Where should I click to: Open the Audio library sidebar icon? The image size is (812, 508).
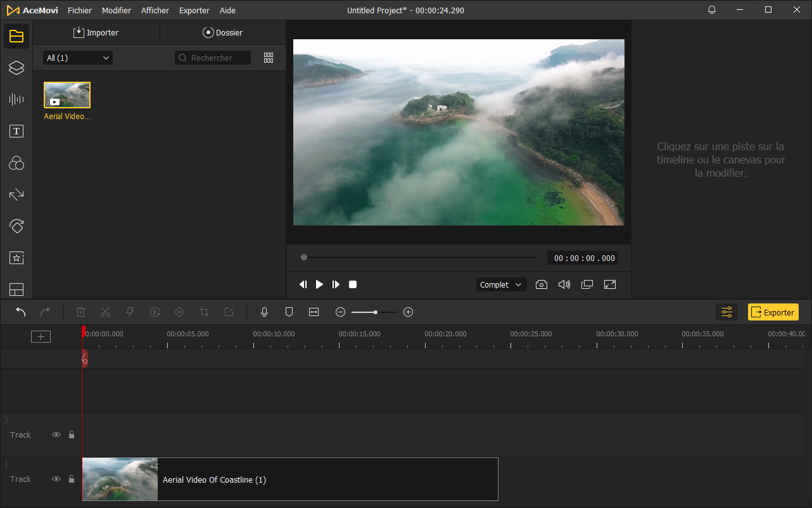point(16,99)
